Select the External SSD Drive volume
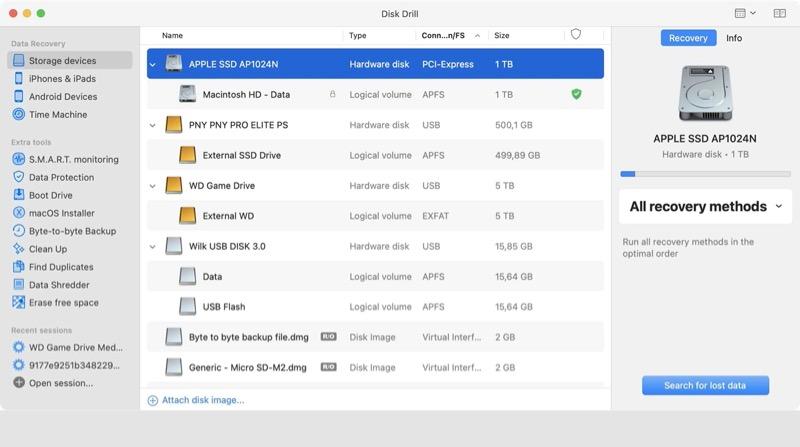This screenshot has width=800, height=447. click(x=376, y=155)
